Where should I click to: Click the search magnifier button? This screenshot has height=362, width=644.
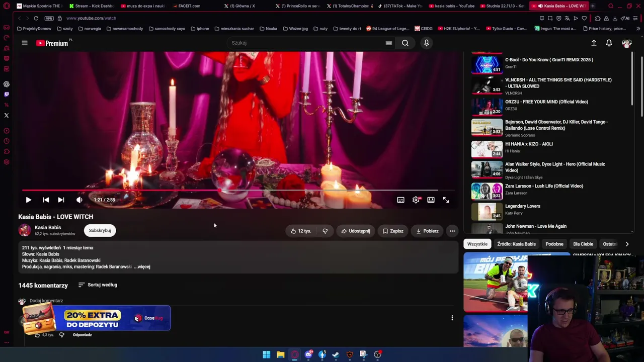405,43
